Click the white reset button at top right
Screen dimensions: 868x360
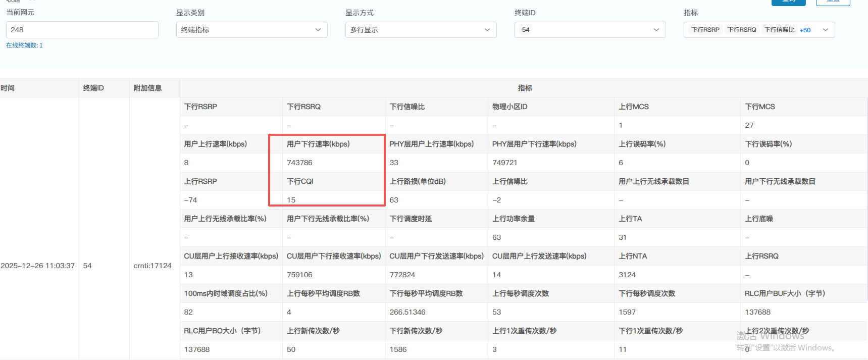pyautogui.click(x=833, y=2)
